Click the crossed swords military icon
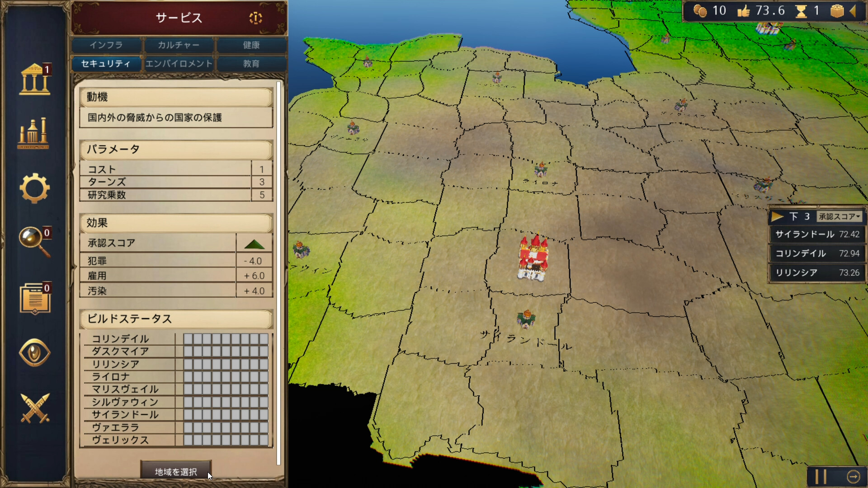 [34, 408]
